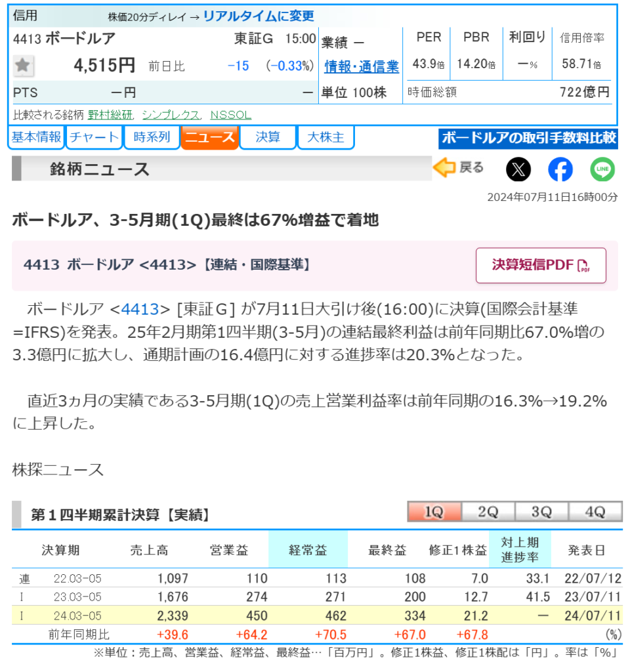Click リアルタイムに変更 link
The height and width of the screenshot is (672, 630).
(259, 16)
